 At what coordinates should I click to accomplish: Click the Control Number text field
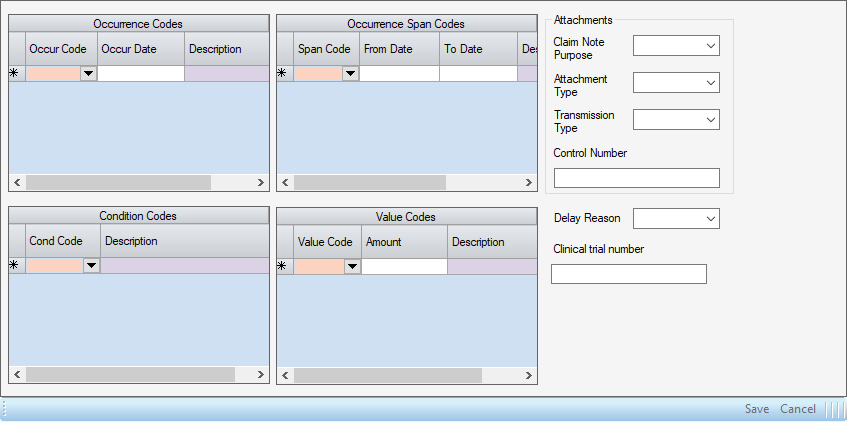coord(636,178)
